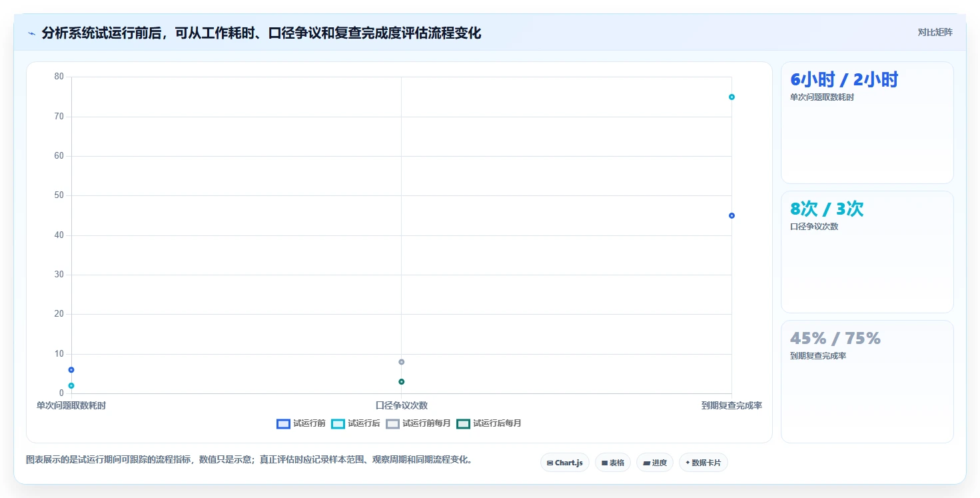Click the lightning icon beside the page title

point(31,33)
